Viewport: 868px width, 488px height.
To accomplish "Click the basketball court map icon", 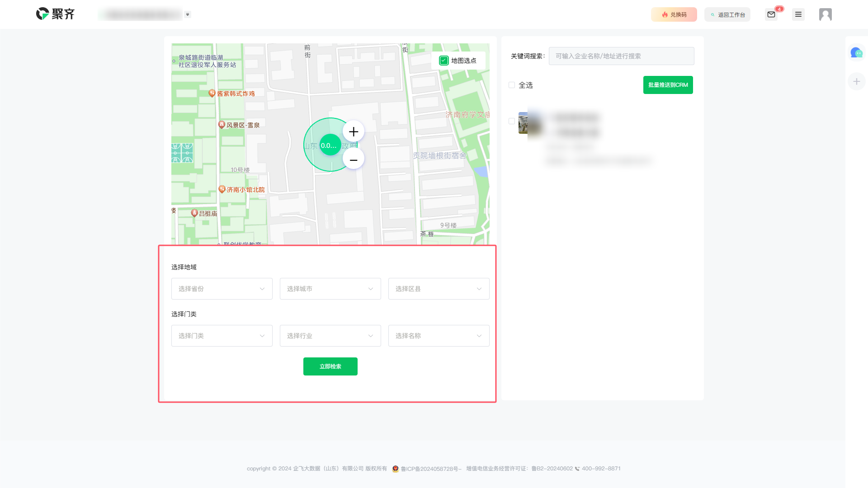I will click(x=182, y=153).
